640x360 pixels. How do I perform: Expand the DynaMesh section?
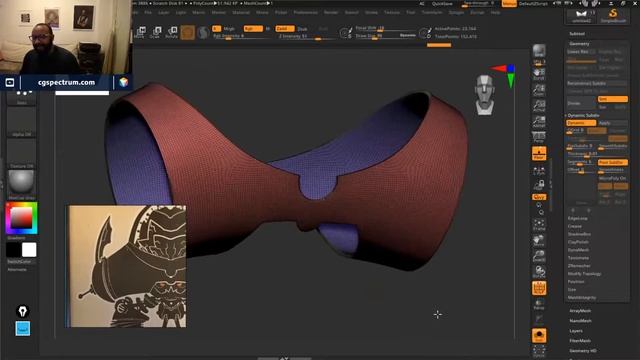578,250
